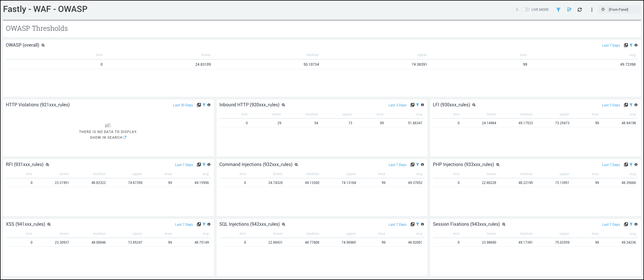644x280 pixels.
Task: Filter data in the PHP Injections panel
Action: click(631, 165)
